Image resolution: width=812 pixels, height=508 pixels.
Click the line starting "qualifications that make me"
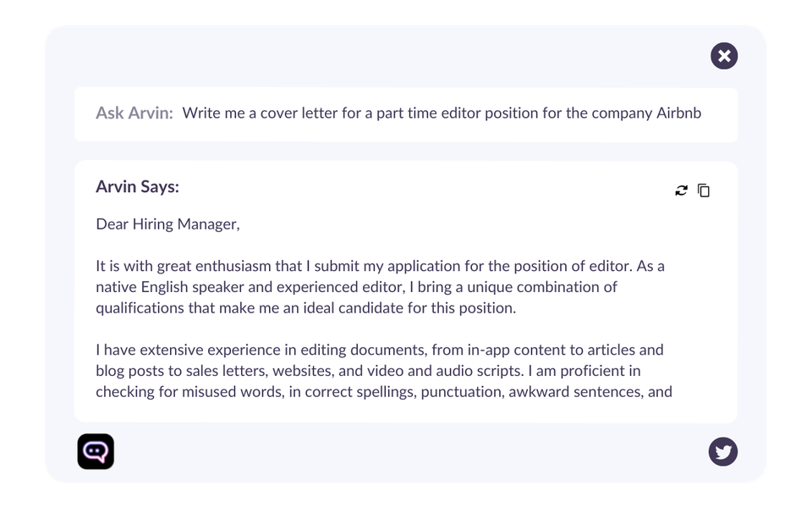click(x=305, y=308)
